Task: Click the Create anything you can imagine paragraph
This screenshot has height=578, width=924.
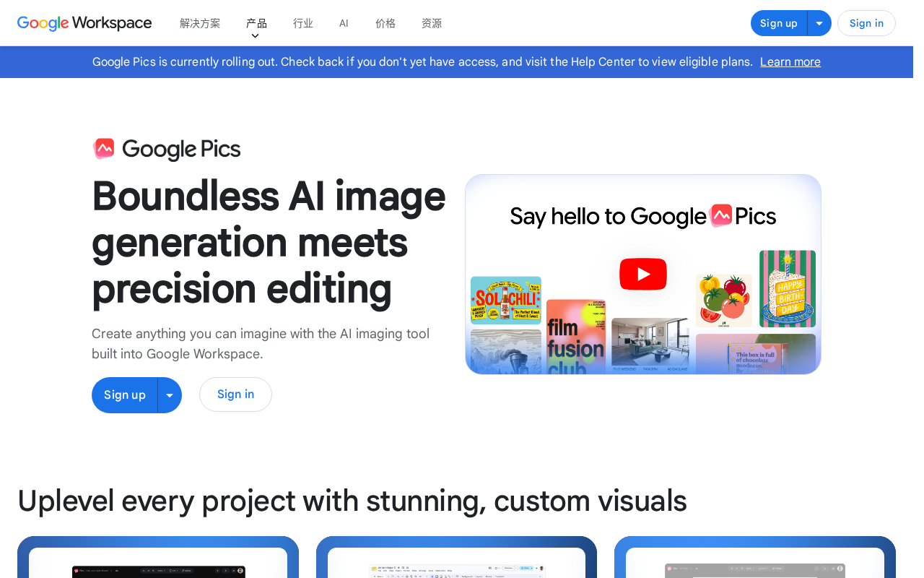Action: coord(261,344)
